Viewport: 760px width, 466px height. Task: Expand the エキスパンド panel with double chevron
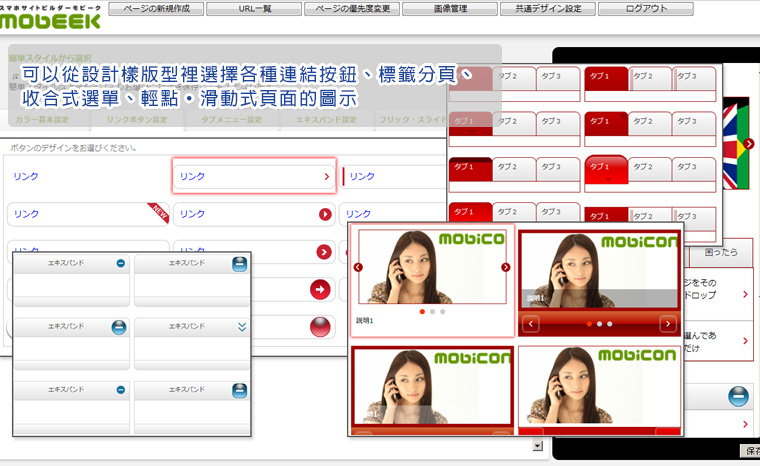[241, 326]
